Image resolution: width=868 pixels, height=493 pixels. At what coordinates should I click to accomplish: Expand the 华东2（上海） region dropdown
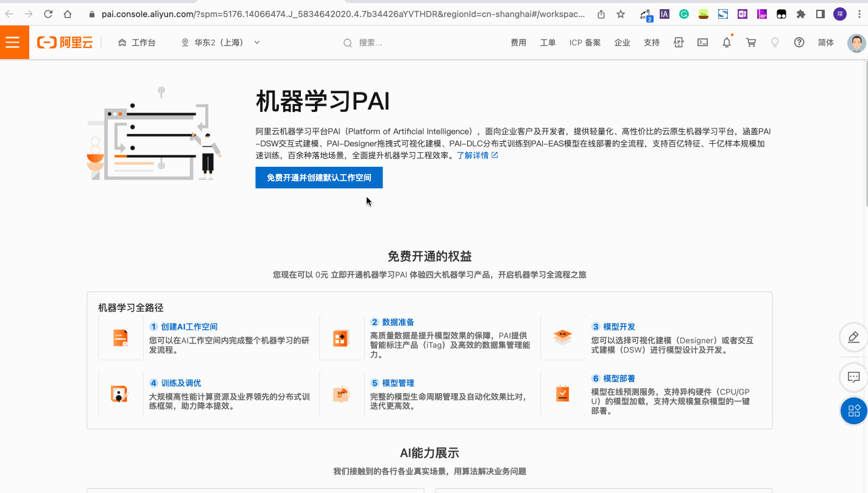tap(221, 43)
